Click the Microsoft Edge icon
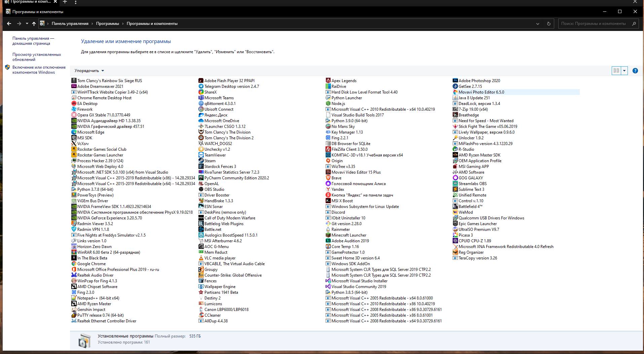 [74, 132]
